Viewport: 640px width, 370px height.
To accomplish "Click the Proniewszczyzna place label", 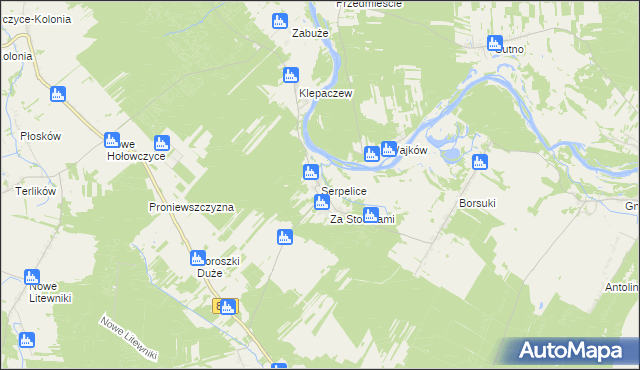I will pos(191,207).
